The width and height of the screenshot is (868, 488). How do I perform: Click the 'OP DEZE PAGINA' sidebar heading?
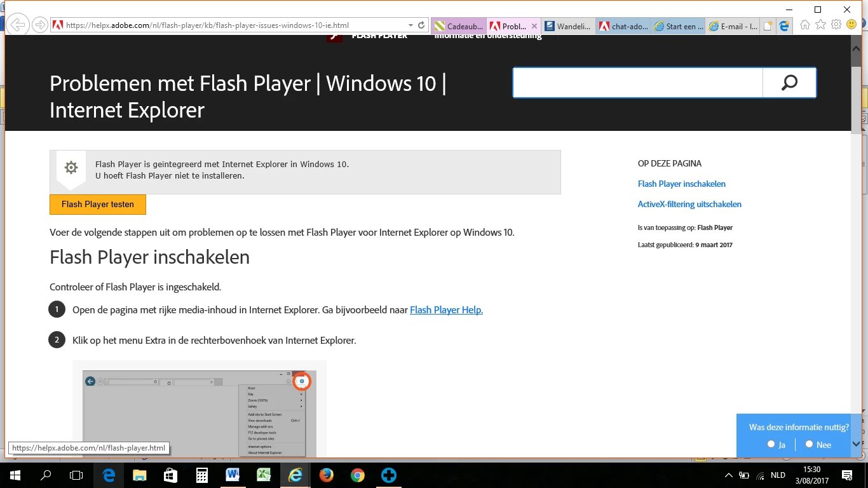coord(670,163)
